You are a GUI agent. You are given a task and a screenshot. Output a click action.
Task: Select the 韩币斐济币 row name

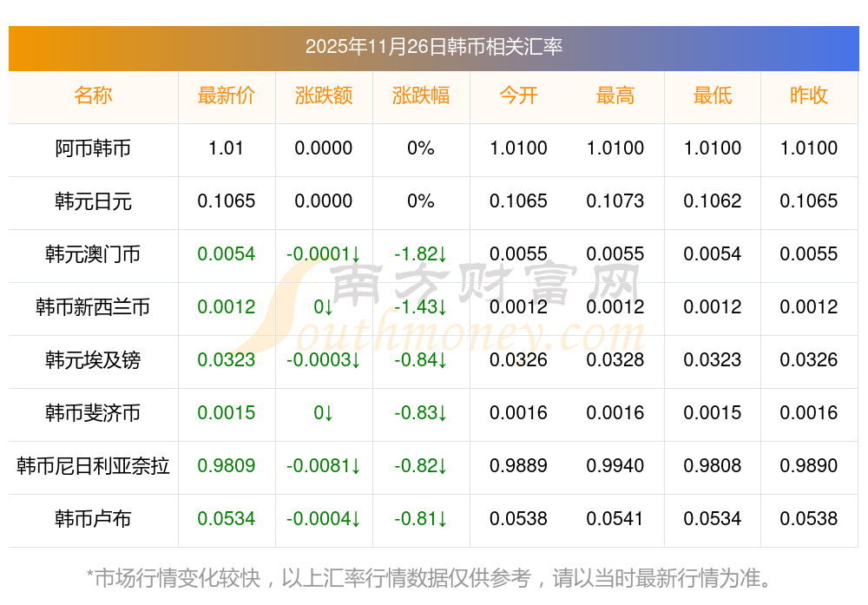tap(93, 413)
